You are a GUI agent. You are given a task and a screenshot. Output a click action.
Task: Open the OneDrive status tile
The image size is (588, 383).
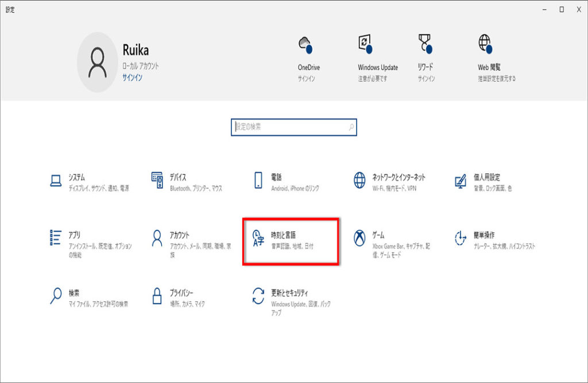pos(308,57)
